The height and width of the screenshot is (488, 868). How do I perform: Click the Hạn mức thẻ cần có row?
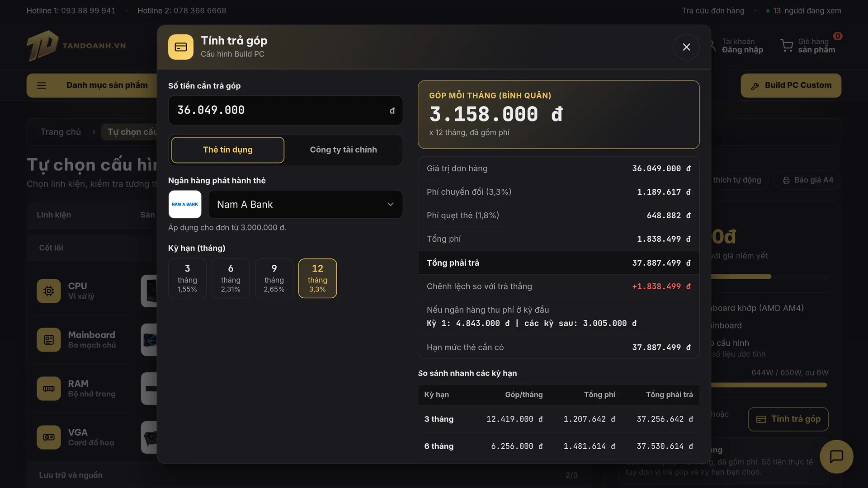558,347
